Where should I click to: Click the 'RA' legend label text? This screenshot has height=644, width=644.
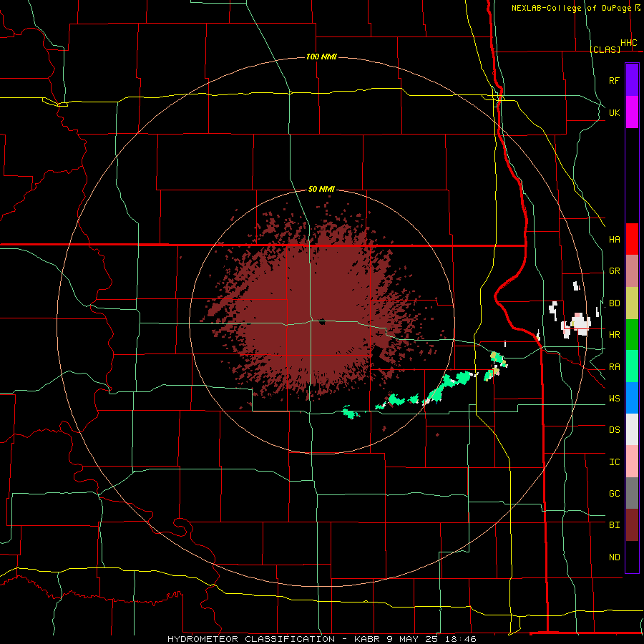tap(615, 367)
